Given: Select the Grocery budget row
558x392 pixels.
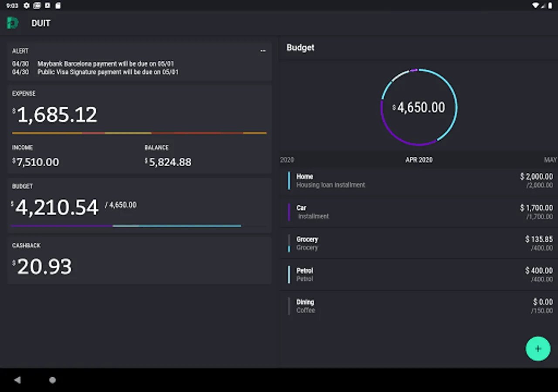Looking at the screenshot, I should [418, 243].
